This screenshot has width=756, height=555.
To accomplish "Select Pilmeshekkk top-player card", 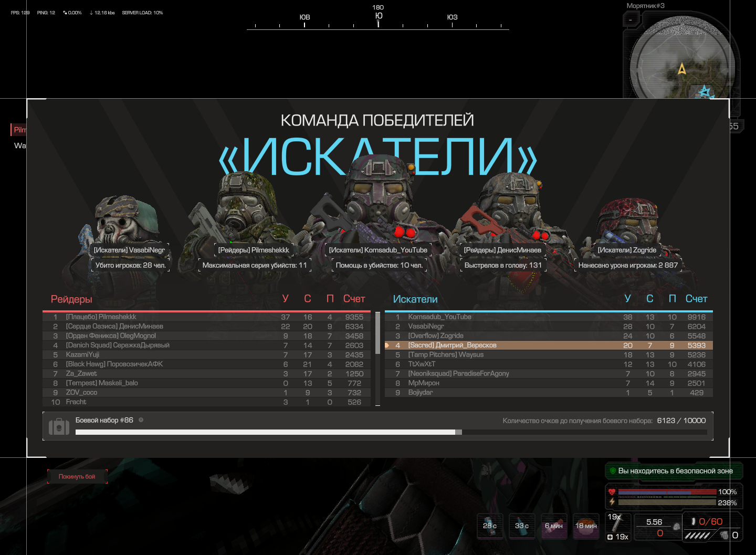I will (x=254, y=250).
